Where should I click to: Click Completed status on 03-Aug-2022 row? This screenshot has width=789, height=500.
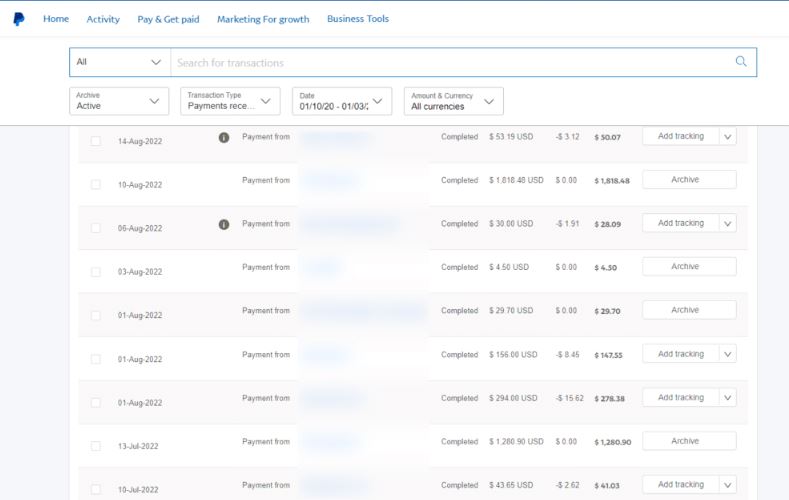tap(459, 267)
